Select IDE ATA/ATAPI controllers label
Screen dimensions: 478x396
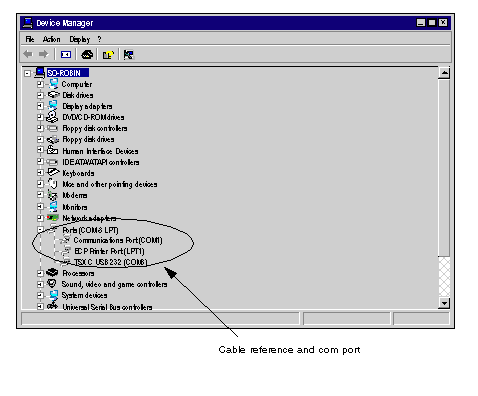pos(101,162)
